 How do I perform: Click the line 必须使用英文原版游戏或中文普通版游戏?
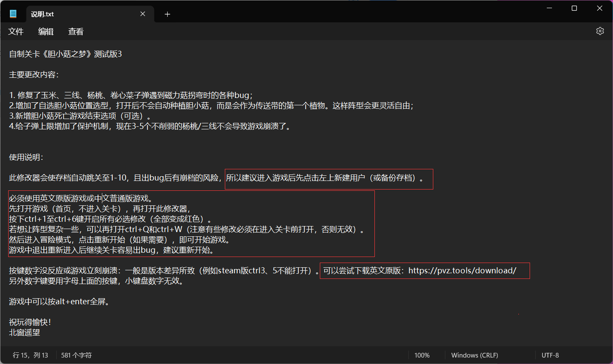[x=80, y=199]
